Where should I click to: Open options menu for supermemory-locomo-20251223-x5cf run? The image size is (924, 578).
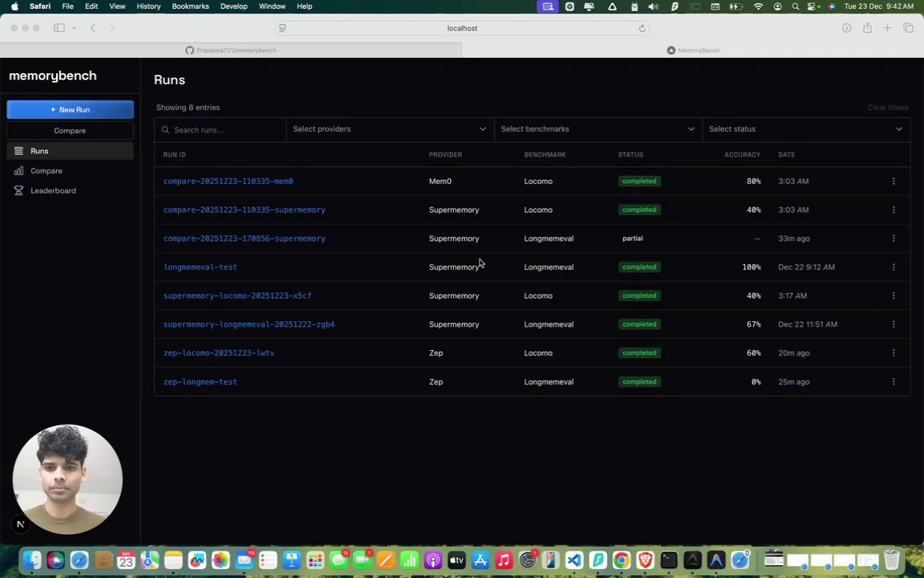(894, 295)
